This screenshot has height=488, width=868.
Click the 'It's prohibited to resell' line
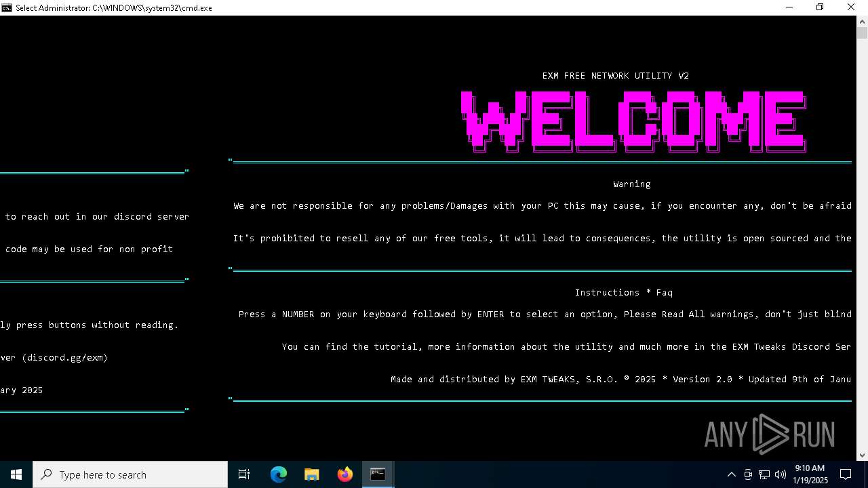point(542,239)
